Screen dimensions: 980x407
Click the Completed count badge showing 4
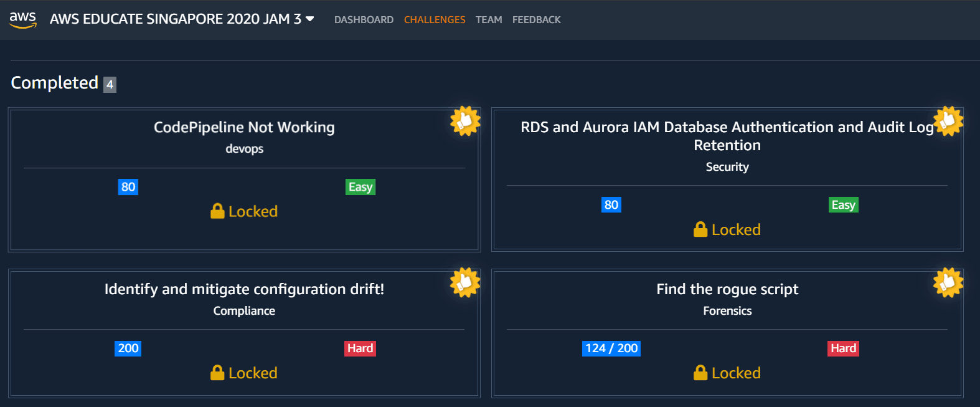(110, 84)
